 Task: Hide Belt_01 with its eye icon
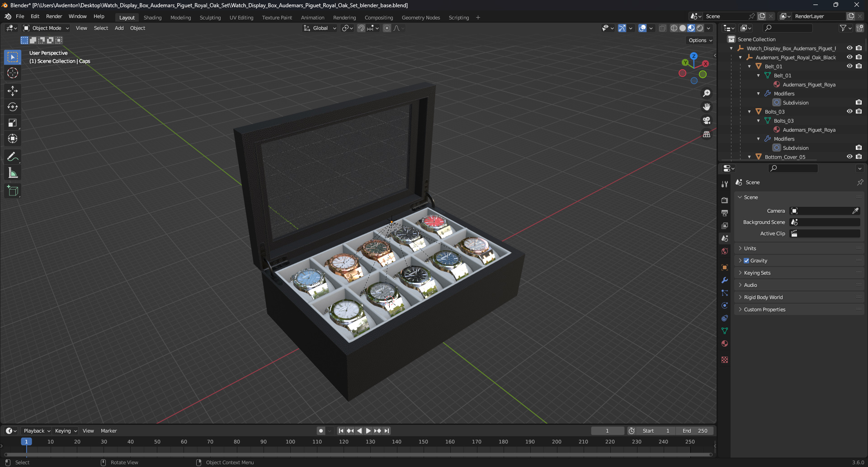[x=849, y=66]
